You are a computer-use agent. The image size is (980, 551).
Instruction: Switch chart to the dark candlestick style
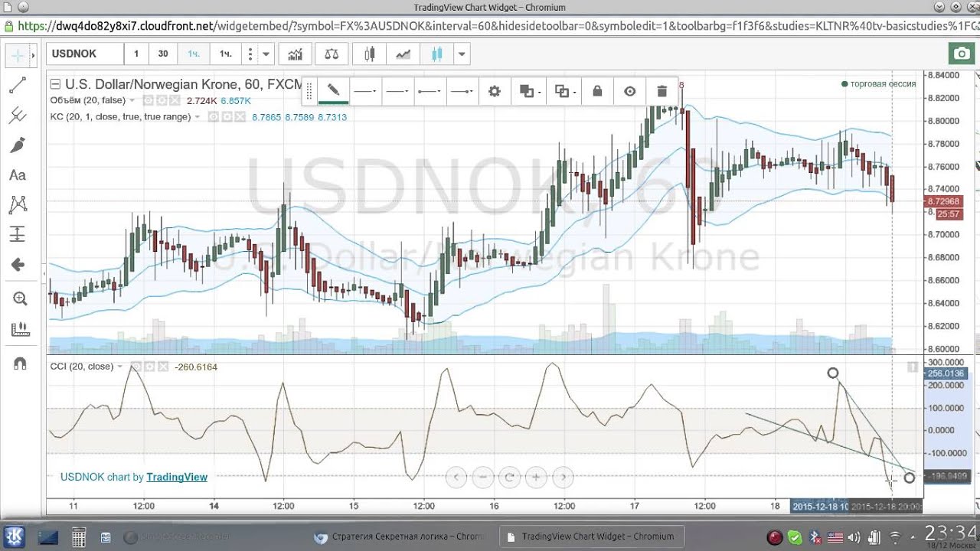pos(370,54)
